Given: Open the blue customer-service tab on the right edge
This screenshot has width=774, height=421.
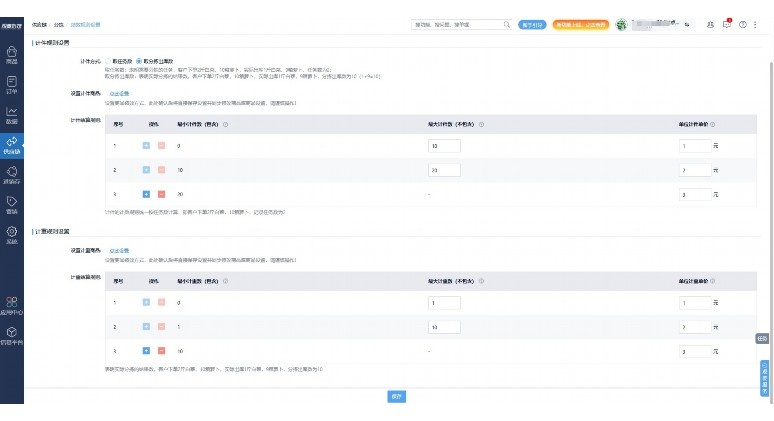Looking at the screenshot, I should pyautogui.click(x=764, y=378).
